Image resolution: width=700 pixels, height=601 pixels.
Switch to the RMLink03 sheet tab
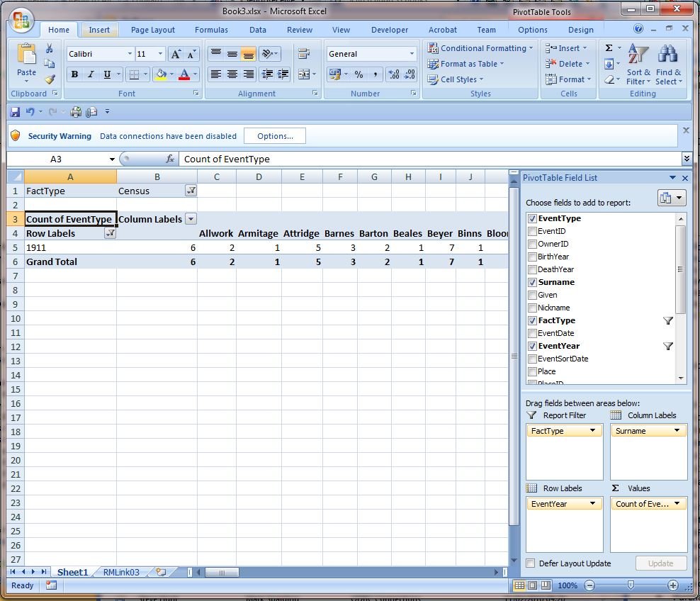[x=121, y=572]
